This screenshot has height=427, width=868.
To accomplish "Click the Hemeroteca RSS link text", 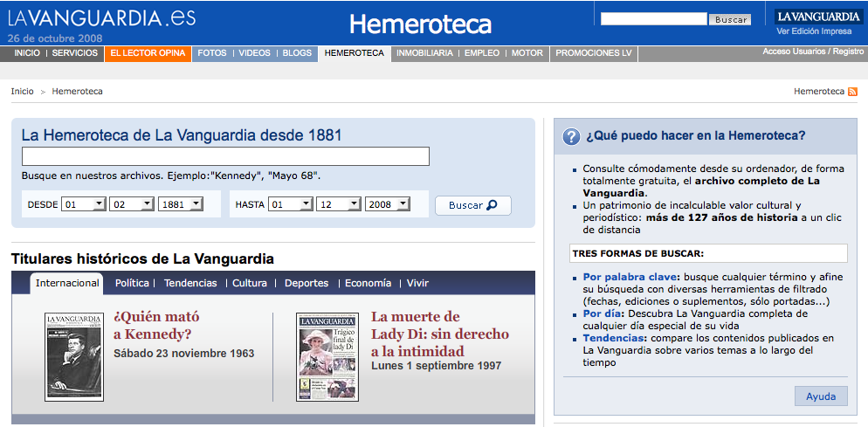I will (x=819, y=92).
